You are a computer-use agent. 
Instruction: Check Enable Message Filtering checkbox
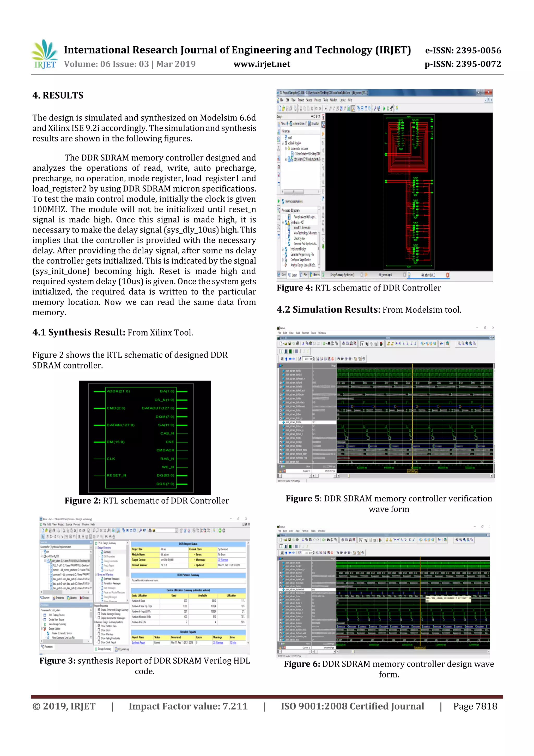(99, 614)
